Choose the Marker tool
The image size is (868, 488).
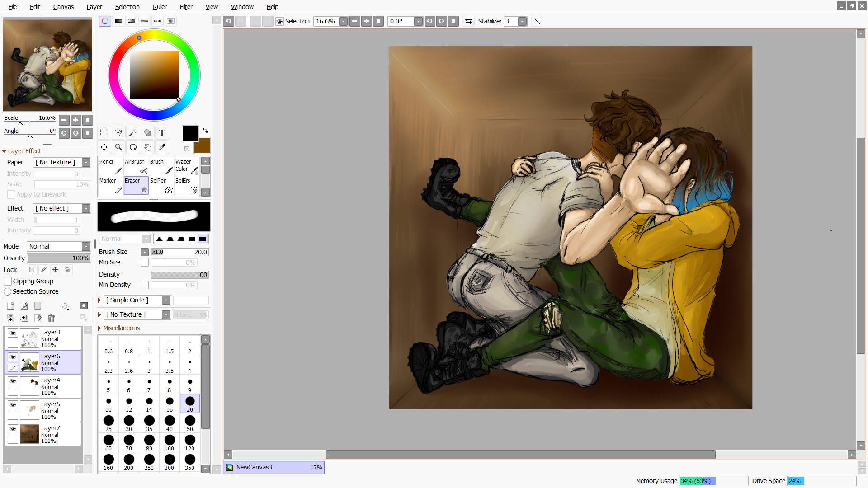pyautogui.click(x=111, y=185)
